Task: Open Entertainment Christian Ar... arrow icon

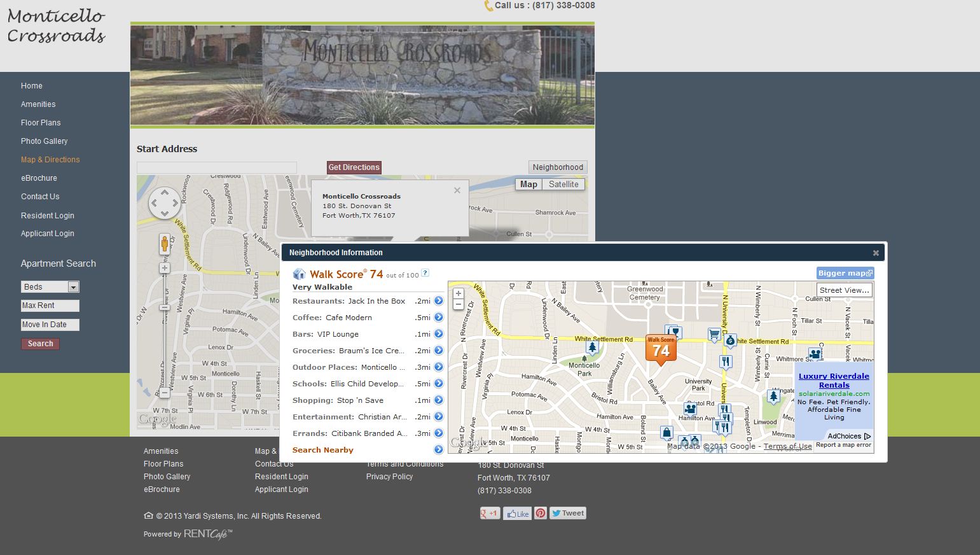Action: coord(438,417)
